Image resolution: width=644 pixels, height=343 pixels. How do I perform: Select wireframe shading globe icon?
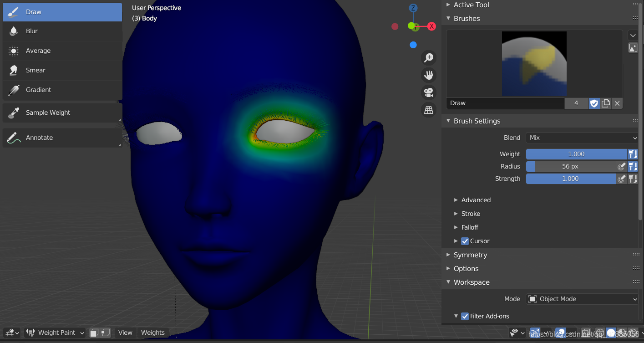600,333
